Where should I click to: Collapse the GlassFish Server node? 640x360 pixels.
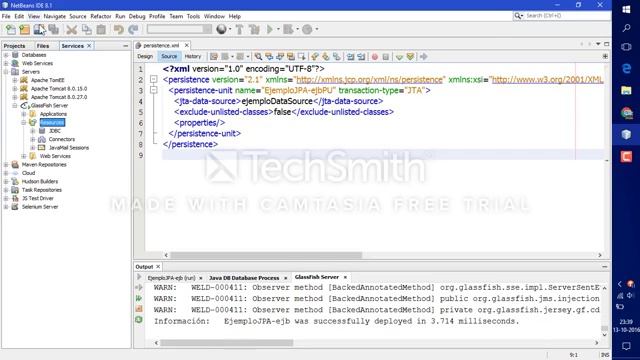tap(15, 105)
